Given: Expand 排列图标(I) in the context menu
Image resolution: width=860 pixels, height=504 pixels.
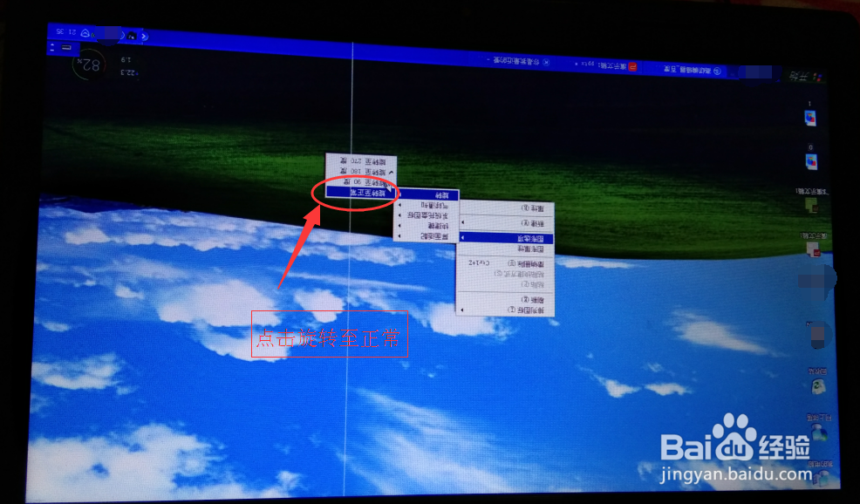Looking at the screenshot, I should 505,310.
